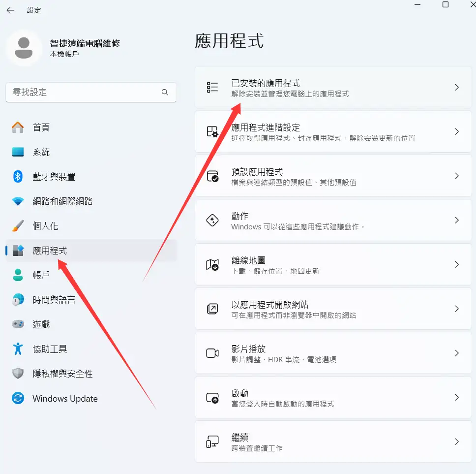Open the 影片播放 title
476x474 pixels.
(248, 348)
